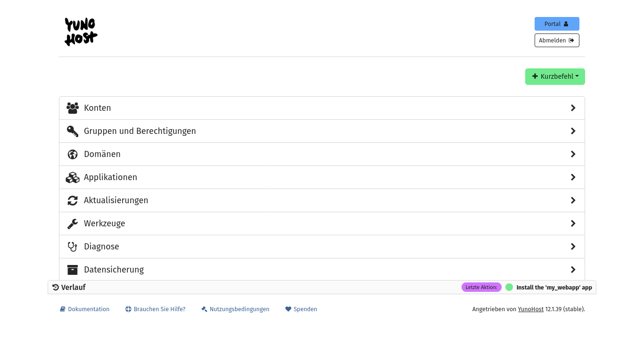This screenshot has width=644, height=339.
Task: Log out with the Abmelden button
Action: [x=557, y=41]
